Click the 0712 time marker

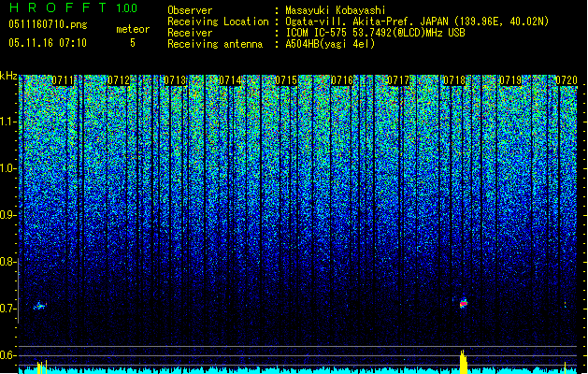119,80
